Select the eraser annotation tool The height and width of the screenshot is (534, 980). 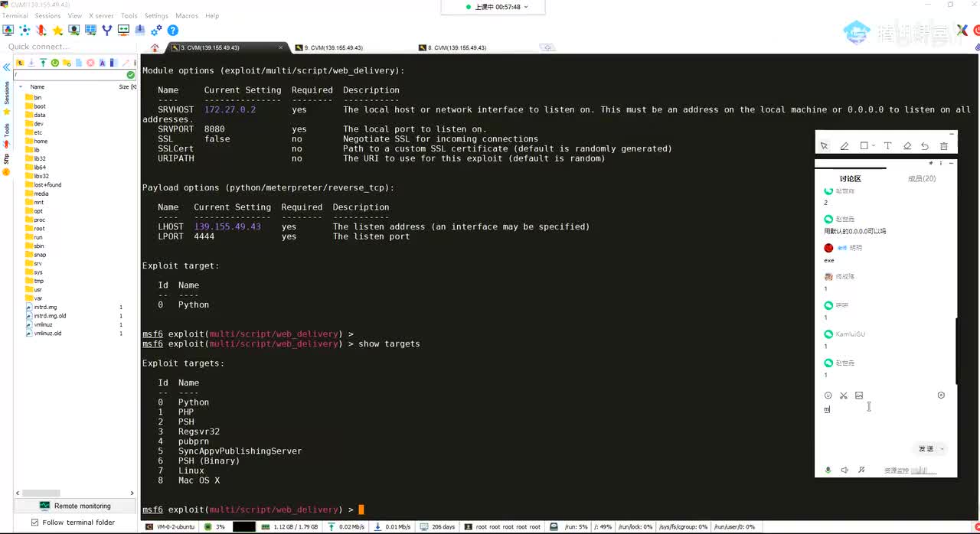pos(907,146)
